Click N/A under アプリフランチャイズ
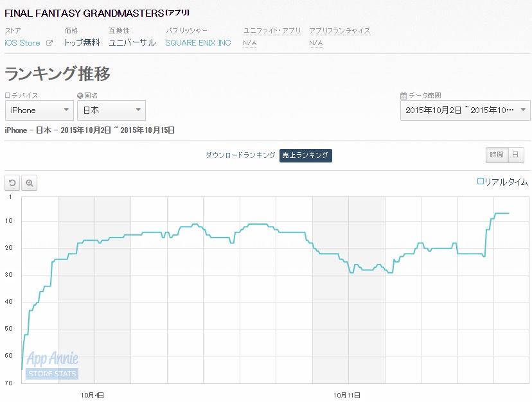 click(x=315, y=43)
